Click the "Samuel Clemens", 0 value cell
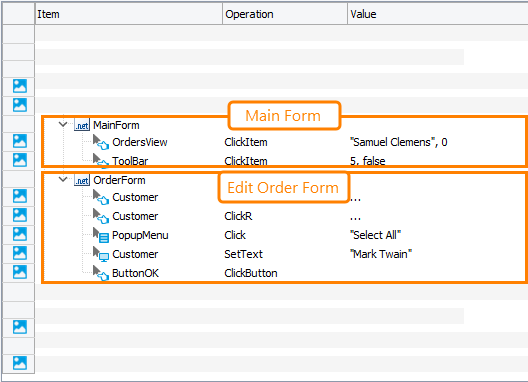The width and height of the screenshot is (528, 382). (x=399, y=142)
